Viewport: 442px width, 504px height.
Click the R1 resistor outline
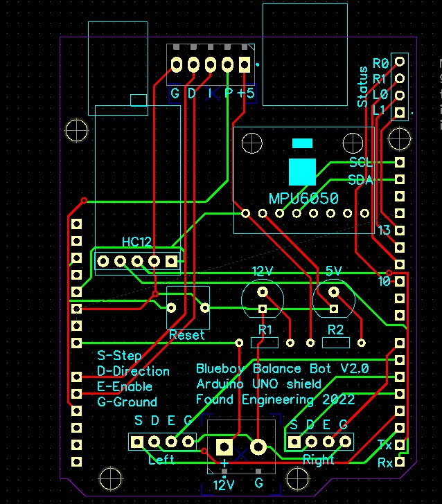pos(264,342)
